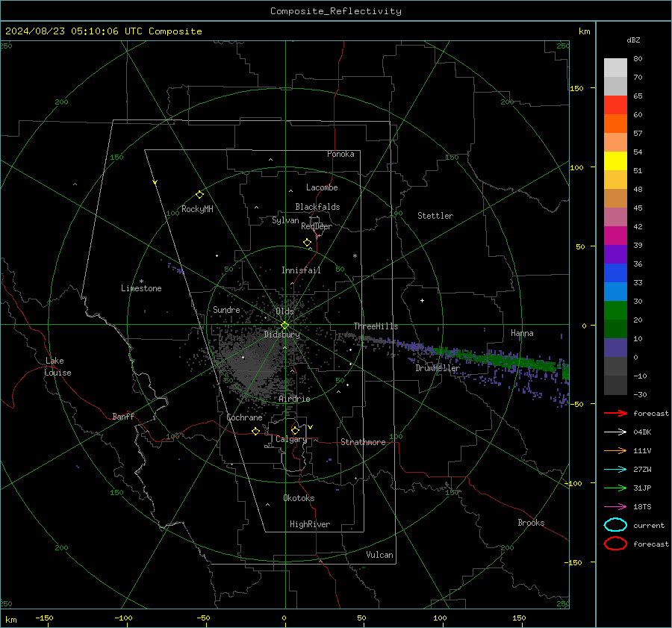Click the Cochrane city label
This screenshot has height=628, width=672.
click(244, 417)
